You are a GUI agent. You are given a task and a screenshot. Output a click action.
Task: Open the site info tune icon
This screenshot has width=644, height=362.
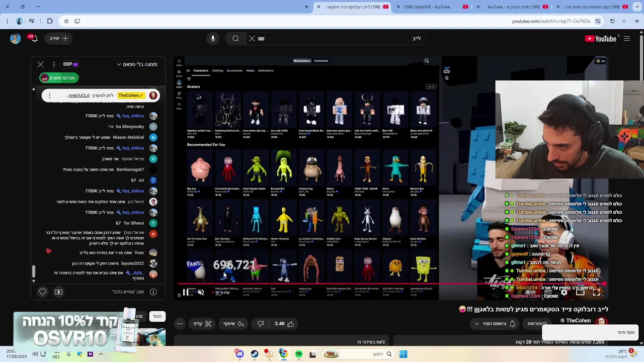(598, 21)
